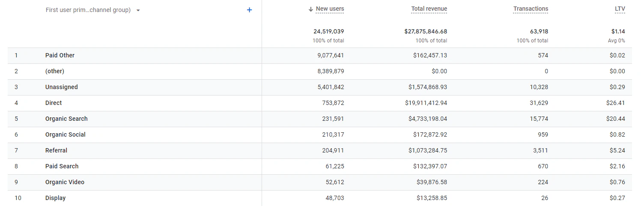Screen dimensions: 644x215
Task: Click the sort arrow beside New users
Action: click(311, 9)
